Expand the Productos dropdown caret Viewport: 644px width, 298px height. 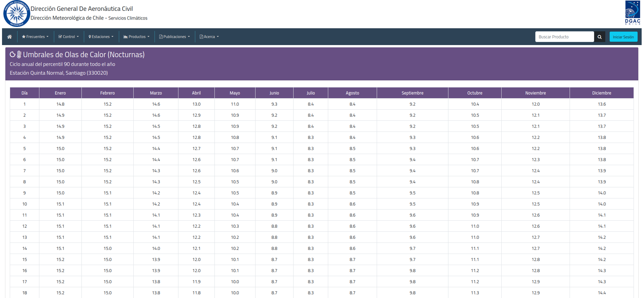[148, 37]
